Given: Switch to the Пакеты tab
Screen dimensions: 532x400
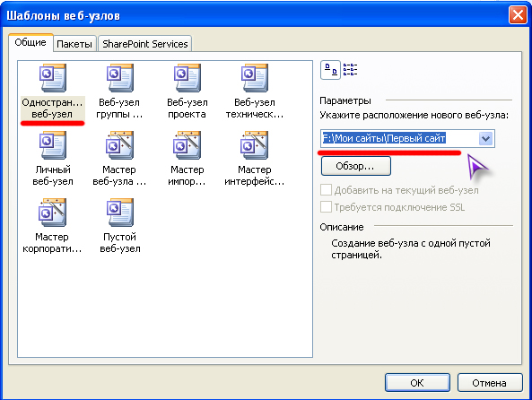Looking at the screenshot, I should pos(74,44).
